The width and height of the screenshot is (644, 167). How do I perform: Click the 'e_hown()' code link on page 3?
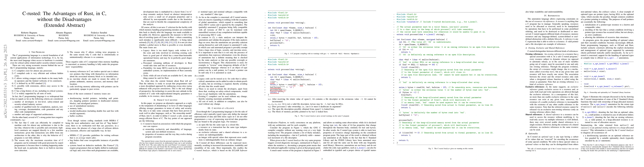point(361,148)
